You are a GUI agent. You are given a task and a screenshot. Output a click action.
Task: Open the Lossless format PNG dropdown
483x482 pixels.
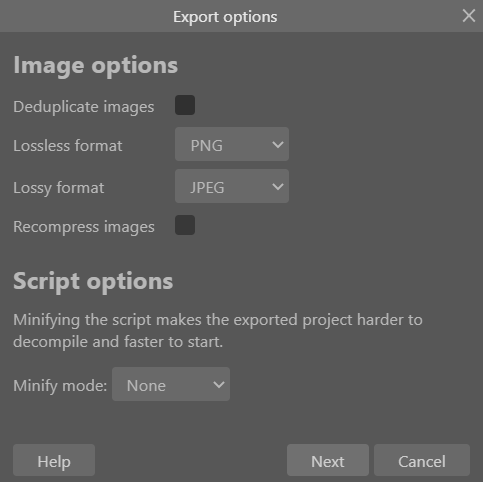coord(232,144)
